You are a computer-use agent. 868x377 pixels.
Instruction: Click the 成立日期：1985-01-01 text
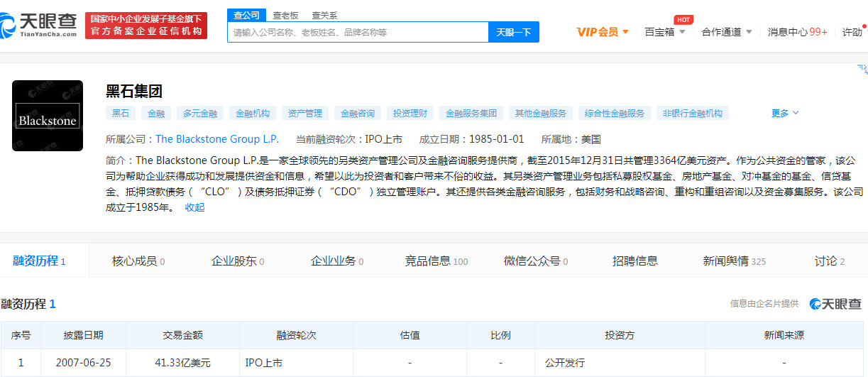pyautogui.click(x=471, y=139)
